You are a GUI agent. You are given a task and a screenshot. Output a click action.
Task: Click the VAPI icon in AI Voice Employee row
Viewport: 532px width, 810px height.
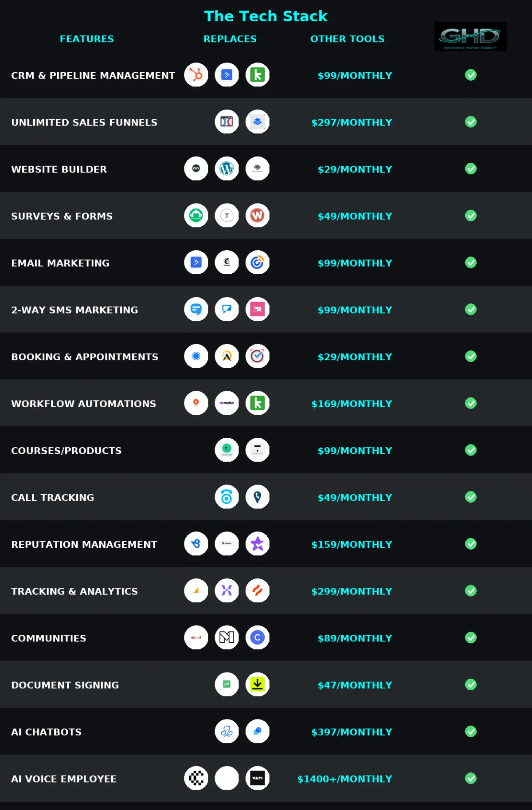257,779
